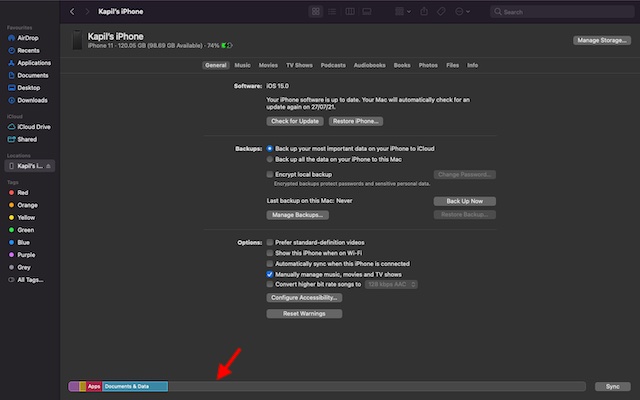Go to Applications folder in sidebar
This screenshot has width=640, height=400.
[33, 62]
